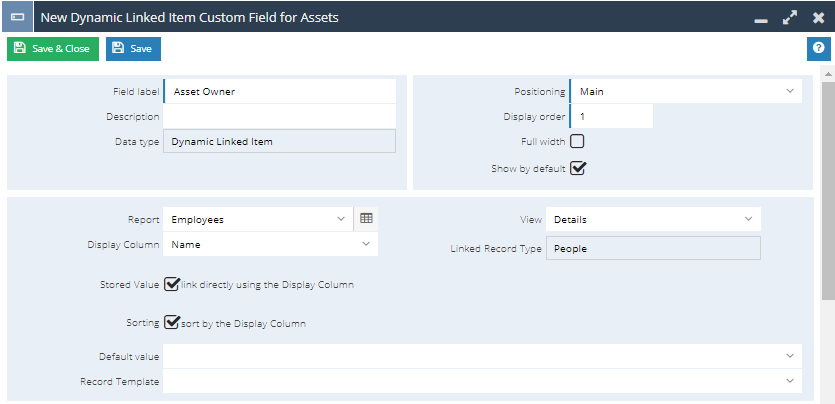Open the report table grid icon
Screen dimensions: 835x404
point(366,219)
